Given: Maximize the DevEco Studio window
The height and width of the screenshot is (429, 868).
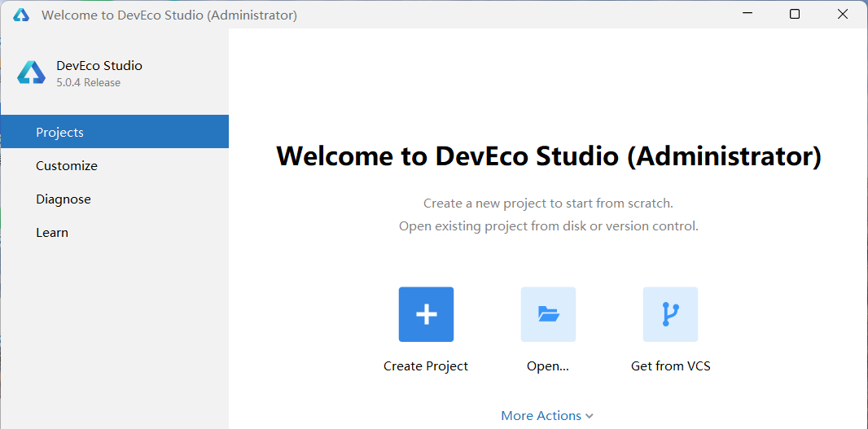Looking at the screenshot, I should click(795, 15).
